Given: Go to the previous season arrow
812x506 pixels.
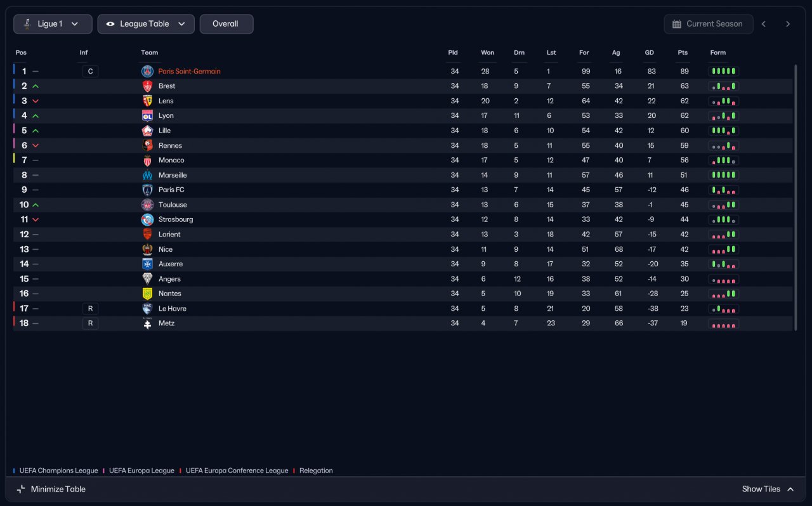Looking at the screenshot, I should click(x=764, y=24).
